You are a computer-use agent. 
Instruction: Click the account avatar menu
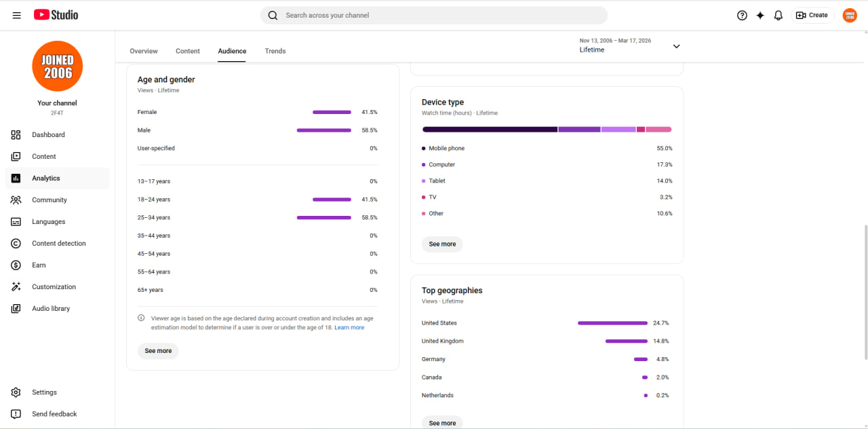click(850, 15)
